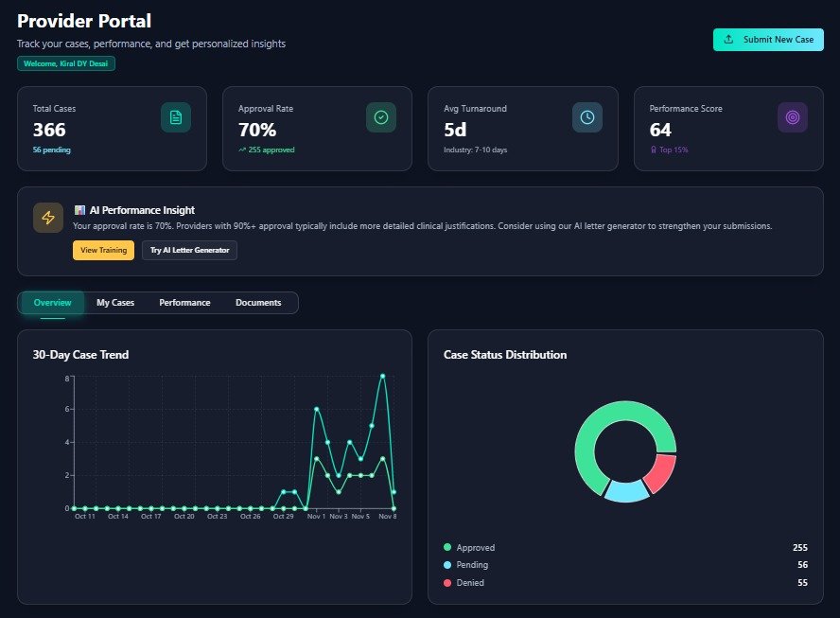Click the blue Pending segment of donut chart
The width and height of the screenshot is (840, 618).
[x=624, y=490]
